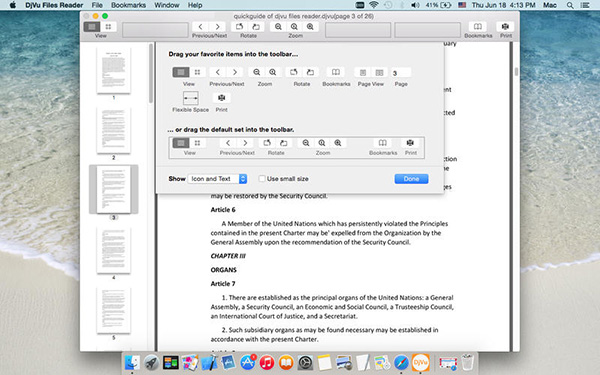The height and width of the screenshot is (375, 600).
Task: Switch to single page View in main toolbar
Action: click(x=92, y=26)
